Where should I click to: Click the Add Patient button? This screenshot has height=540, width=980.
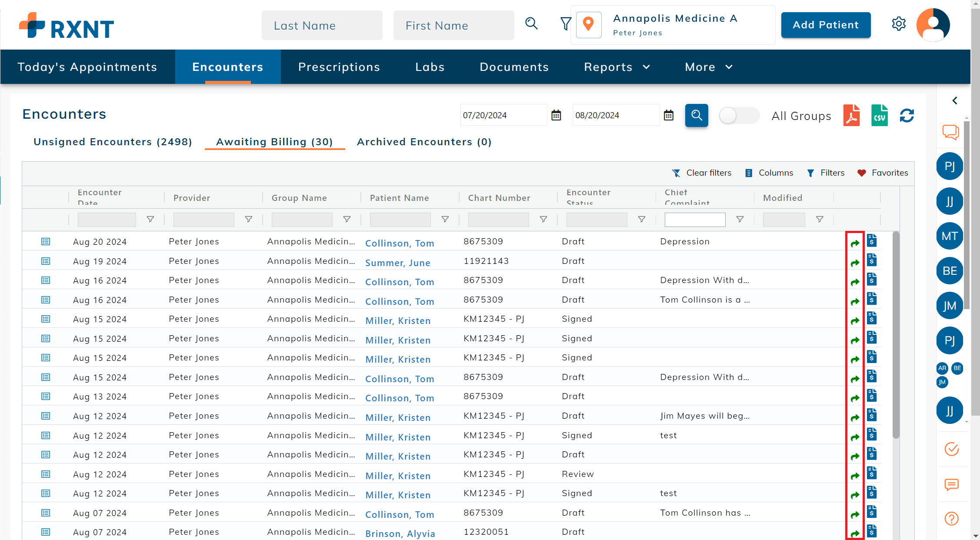point(825,25)
